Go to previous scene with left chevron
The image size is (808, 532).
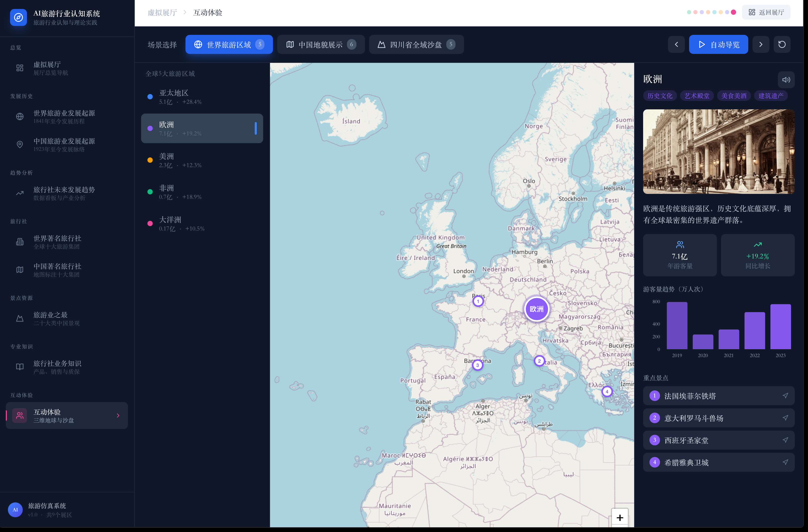[x=676, y=44]
